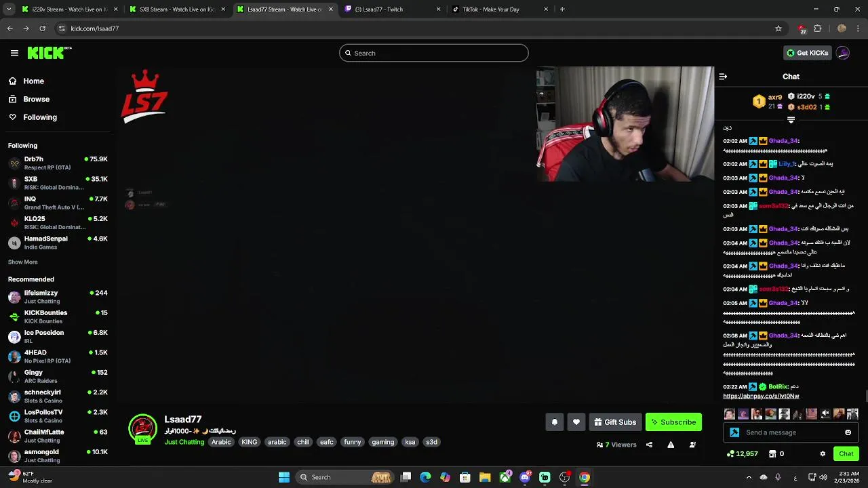Open 4HEAD recommended channel

pyautogui.click(x=58, y=357)
